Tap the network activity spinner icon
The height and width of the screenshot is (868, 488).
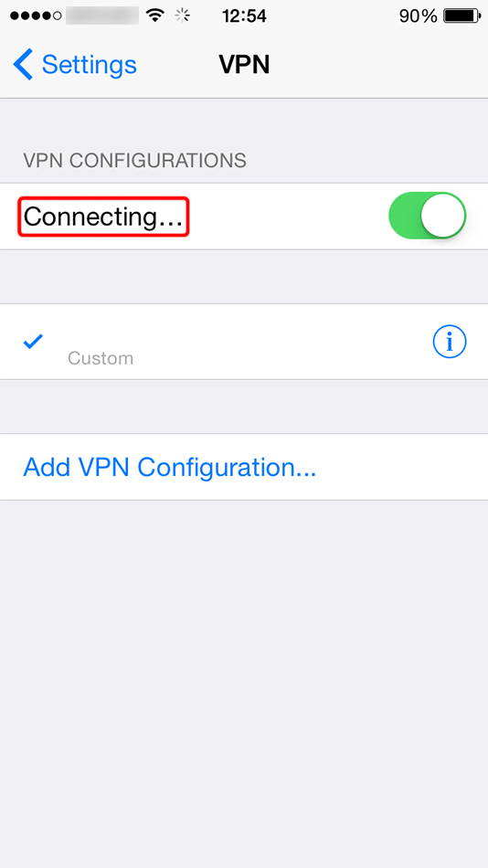coord(182,16)
